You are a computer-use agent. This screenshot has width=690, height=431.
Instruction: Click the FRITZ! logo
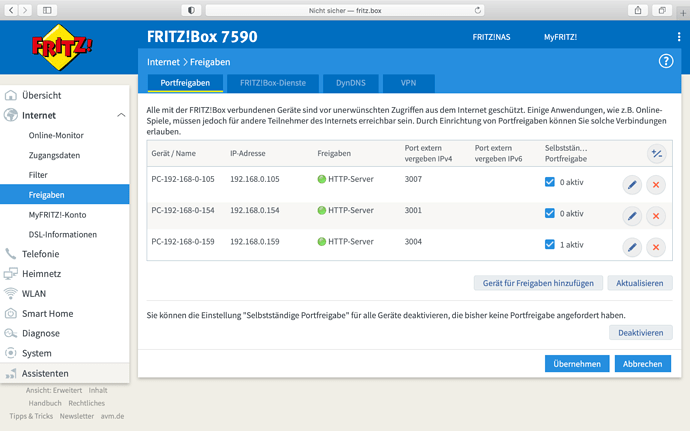pos(62,47)
